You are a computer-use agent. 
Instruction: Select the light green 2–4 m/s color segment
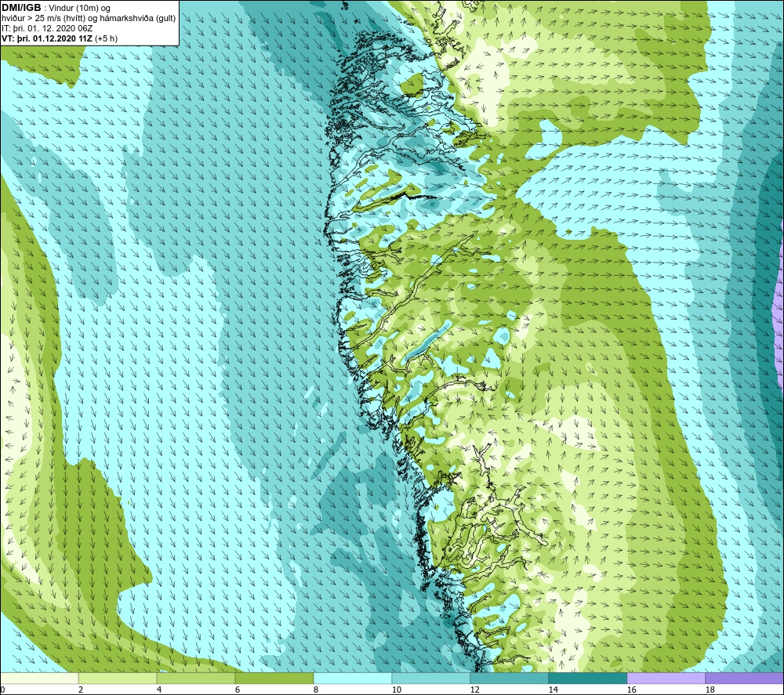pyautogui.click(x=118, y=678)
